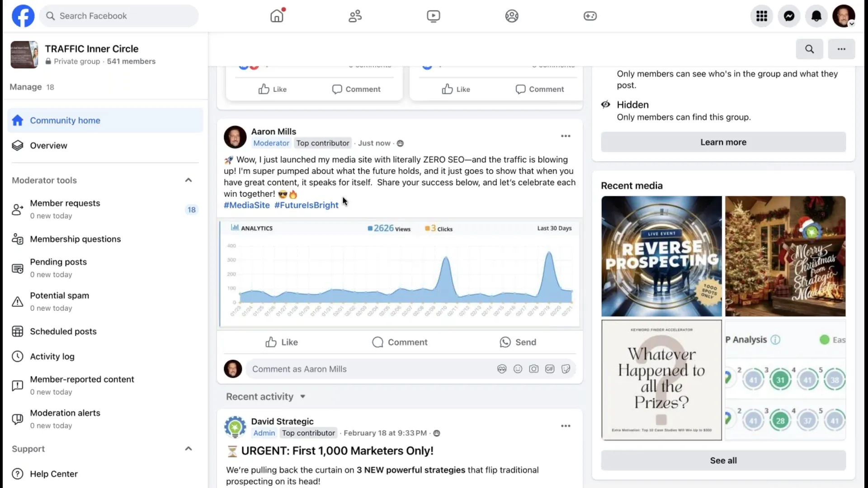Viewport: 868px width, 488px height.
Task: Open Friends icon in top navigation
Action: click(x=355, y=16)
